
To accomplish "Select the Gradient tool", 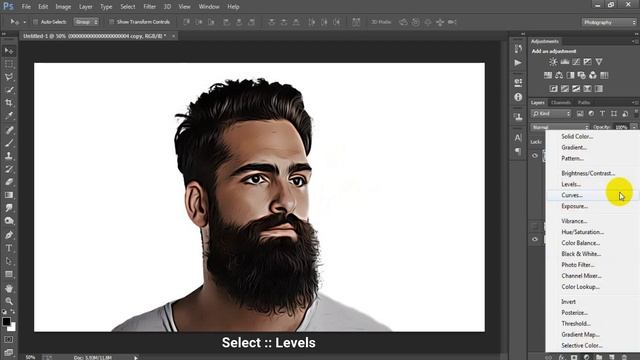I will pos(9,195).
